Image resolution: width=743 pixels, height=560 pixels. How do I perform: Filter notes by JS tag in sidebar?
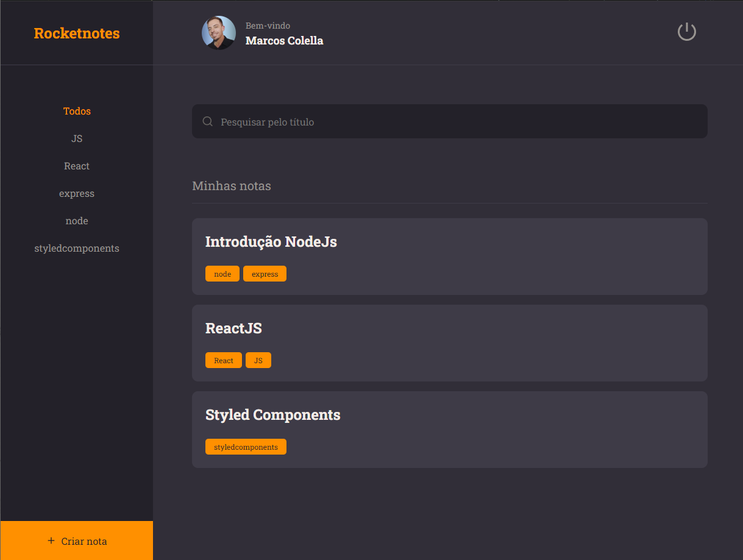click(x=77, y=138)
